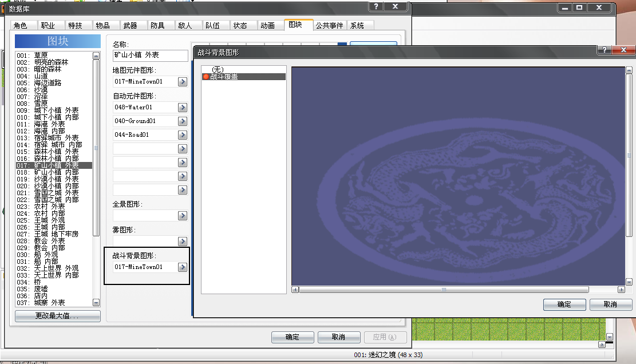
Task: Select tileset 021: 雪国之城 外表
Action: (x=54, y=193)
